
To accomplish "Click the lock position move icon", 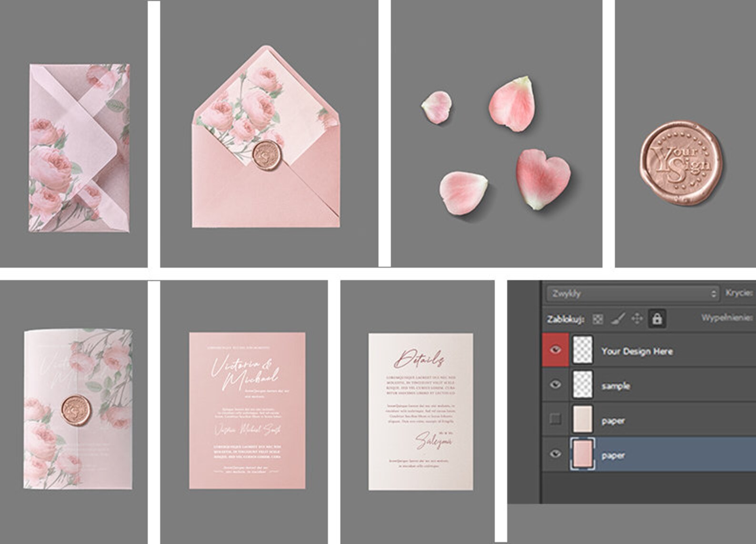I will click(x=637, y=318).
